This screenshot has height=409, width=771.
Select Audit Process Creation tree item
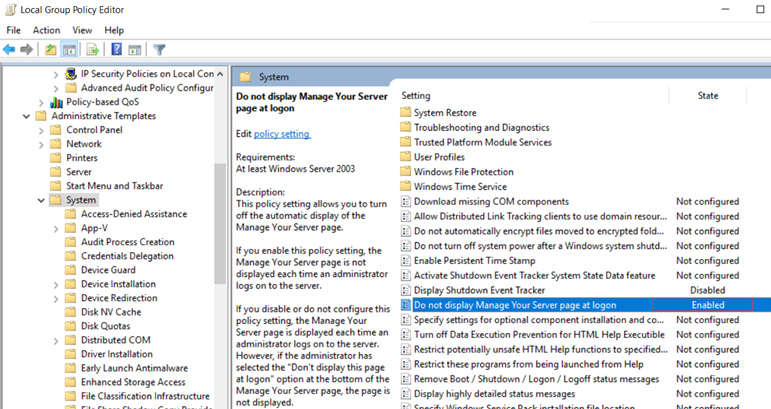pos(127,242)
